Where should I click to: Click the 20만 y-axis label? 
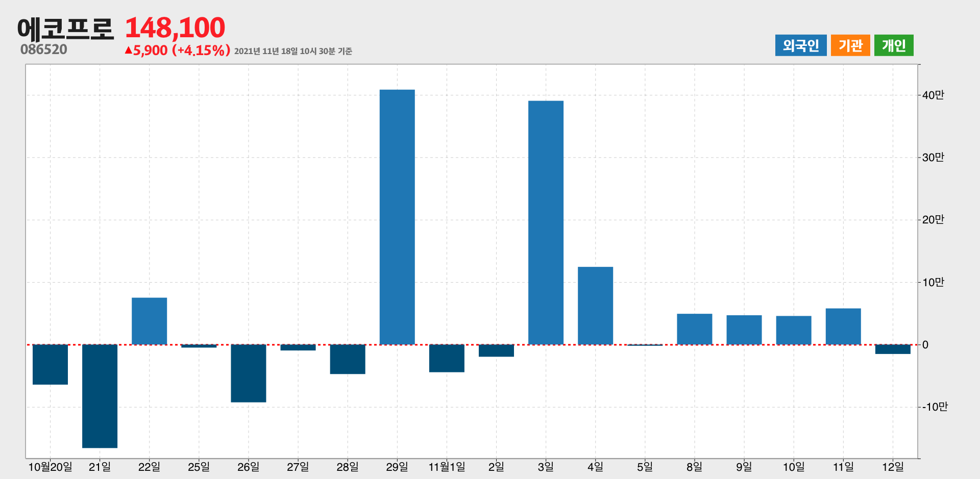[x=933, y=219]
